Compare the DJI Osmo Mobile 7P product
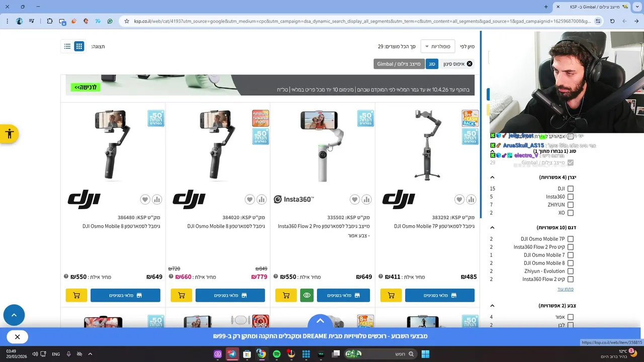The height and width of the screenshot is (362, 644). [x=471, y=200]
